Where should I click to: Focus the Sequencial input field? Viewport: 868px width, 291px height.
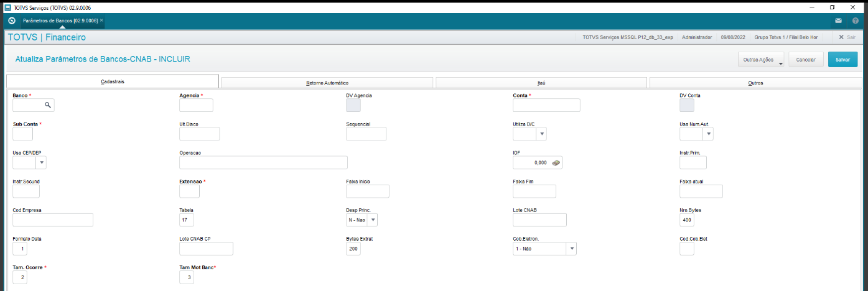click(x=366, y=134)
